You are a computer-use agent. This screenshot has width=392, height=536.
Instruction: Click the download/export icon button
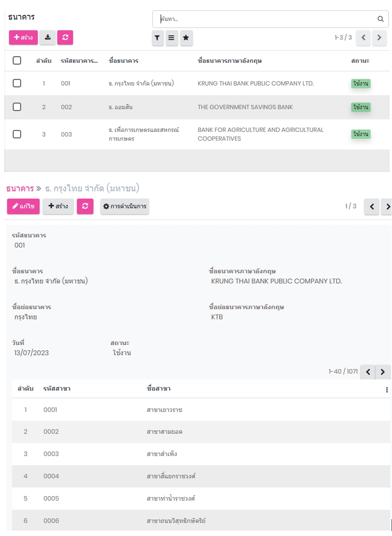[x=48, y=37]
